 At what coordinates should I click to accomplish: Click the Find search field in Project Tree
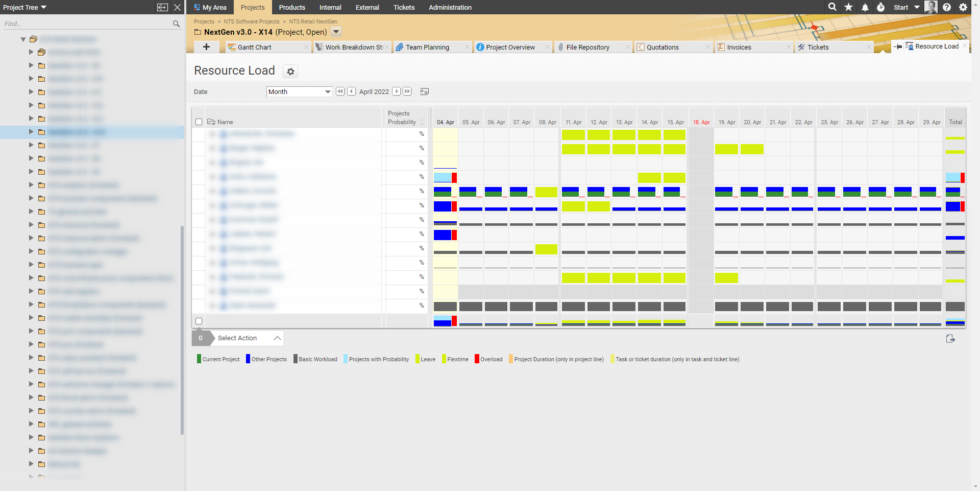tap(87, 24)
